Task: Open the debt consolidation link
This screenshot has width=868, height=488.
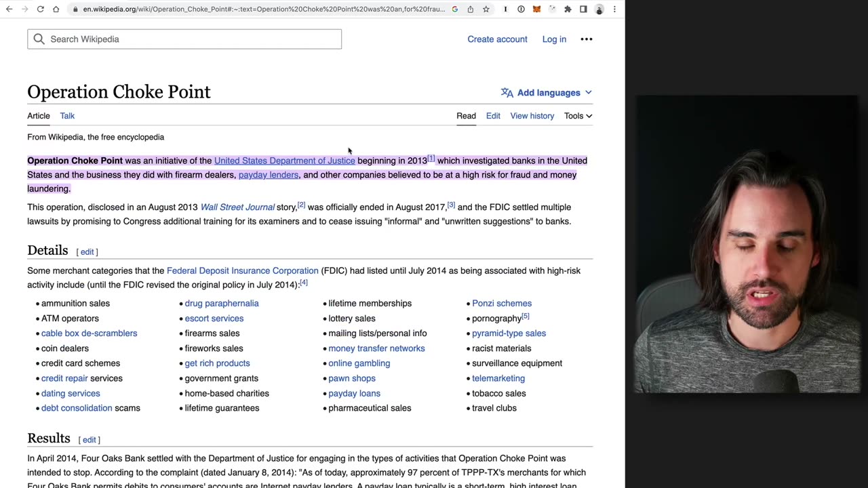Action: (77, 408)
